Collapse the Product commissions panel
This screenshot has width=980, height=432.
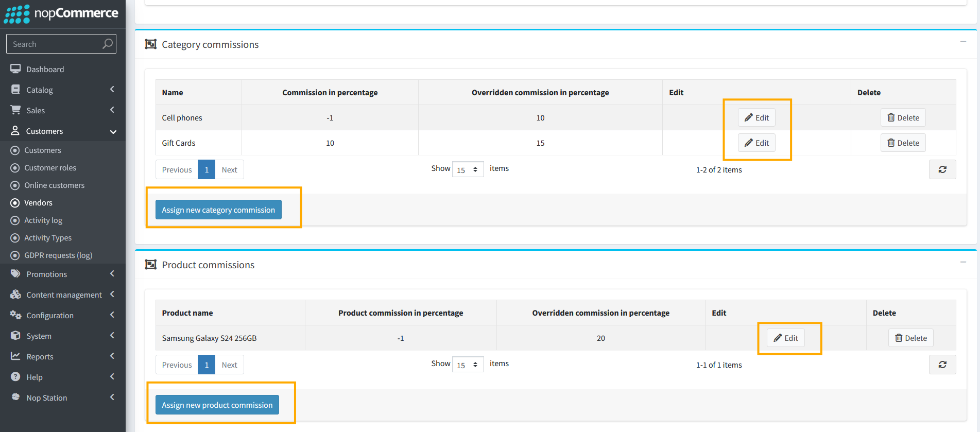pos(963,262)
